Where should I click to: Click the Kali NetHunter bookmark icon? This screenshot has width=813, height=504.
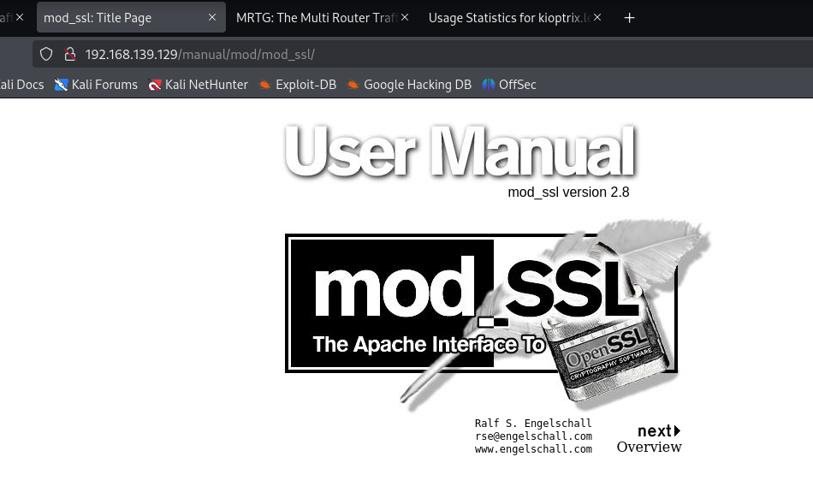tap(155, 85)
